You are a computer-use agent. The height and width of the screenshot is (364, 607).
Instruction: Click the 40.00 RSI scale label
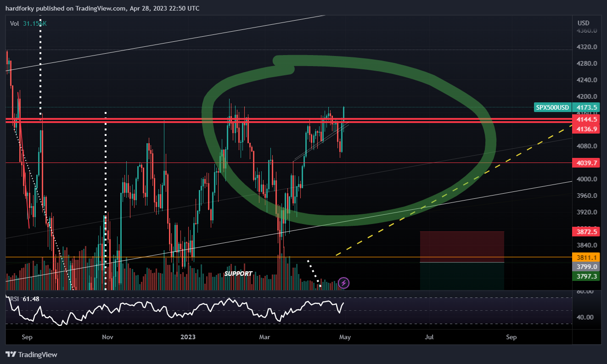(585, 317)
